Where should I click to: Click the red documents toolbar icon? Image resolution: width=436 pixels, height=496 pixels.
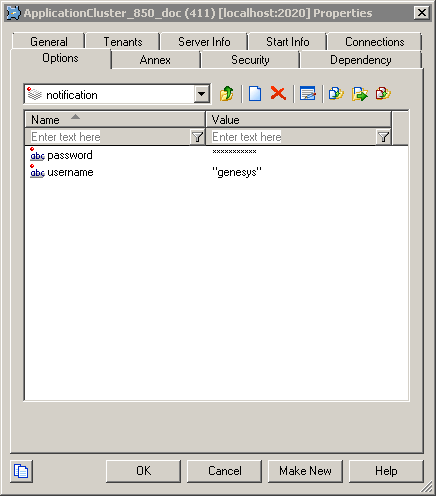[383, 94]
